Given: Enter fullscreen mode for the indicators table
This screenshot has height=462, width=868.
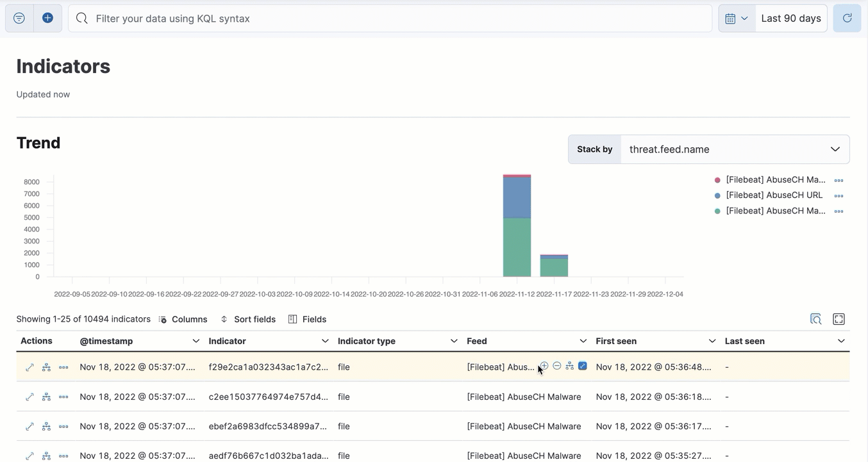Looking at the screenshot, I should pos(839,318).
